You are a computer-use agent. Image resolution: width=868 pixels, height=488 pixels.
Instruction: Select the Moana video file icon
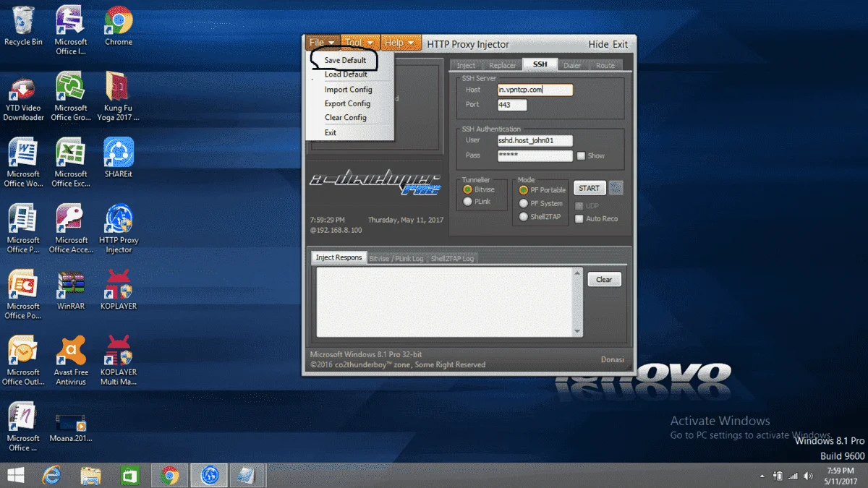[x=71, y=427]
